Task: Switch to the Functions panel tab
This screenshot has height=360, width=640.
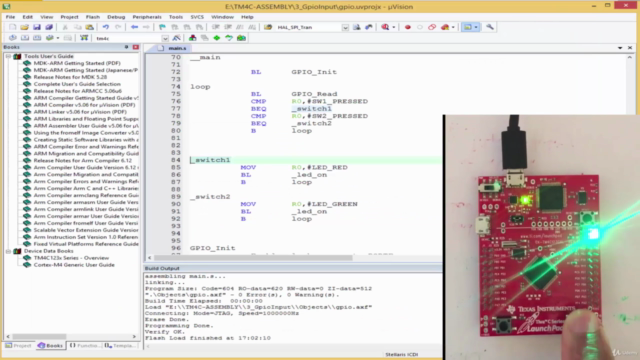Action: coord(84,345)
